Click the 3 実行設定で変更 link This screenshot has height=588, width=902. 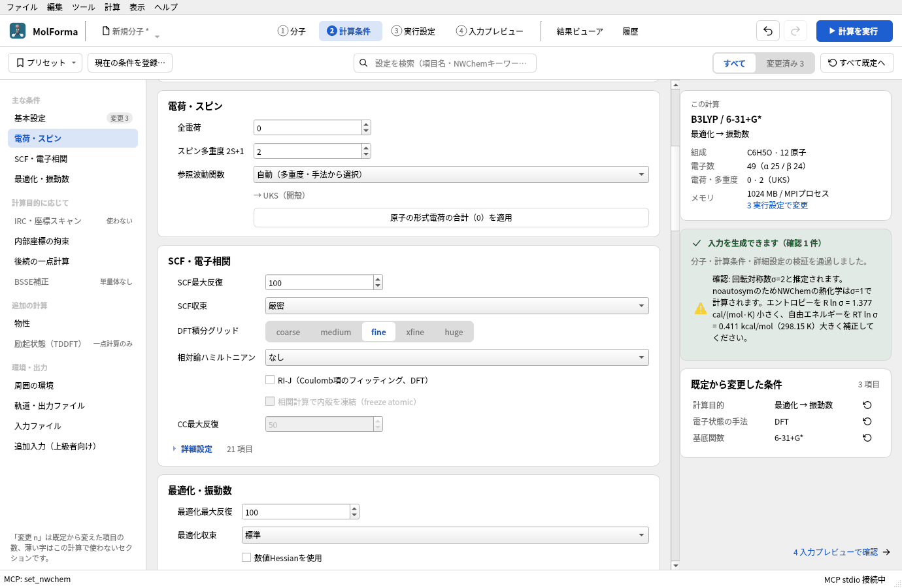pos(777,205)
